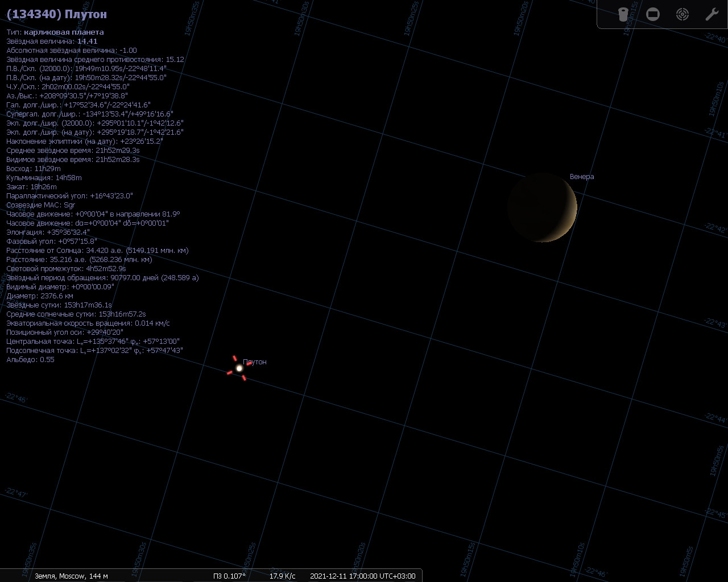Click the Звёздный период обращения line
728x582 pixels.
click(102, 278)
